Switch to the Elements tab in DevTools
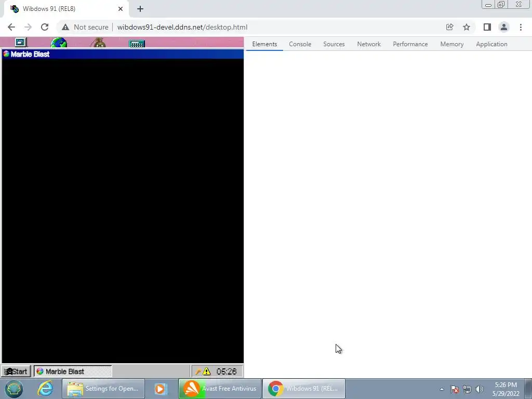Screen dimensions: 532x399 pos(264,44)
